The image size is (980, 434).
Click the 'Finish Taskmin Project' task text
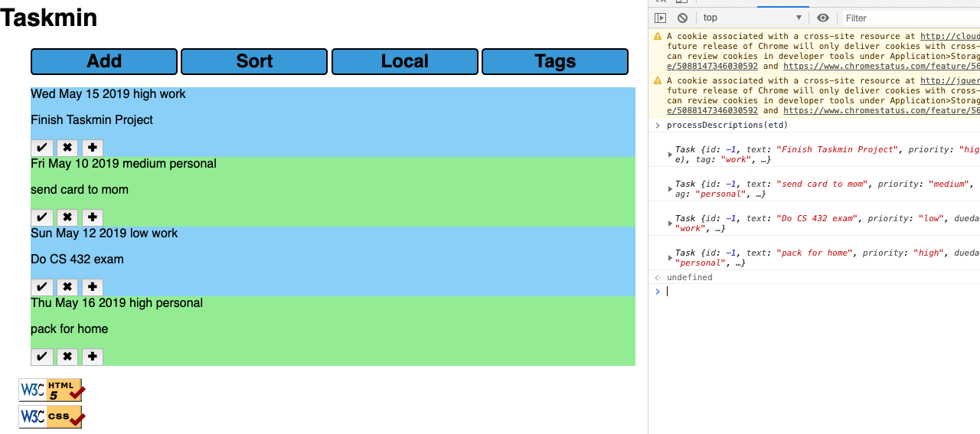[x=92, y=120]
